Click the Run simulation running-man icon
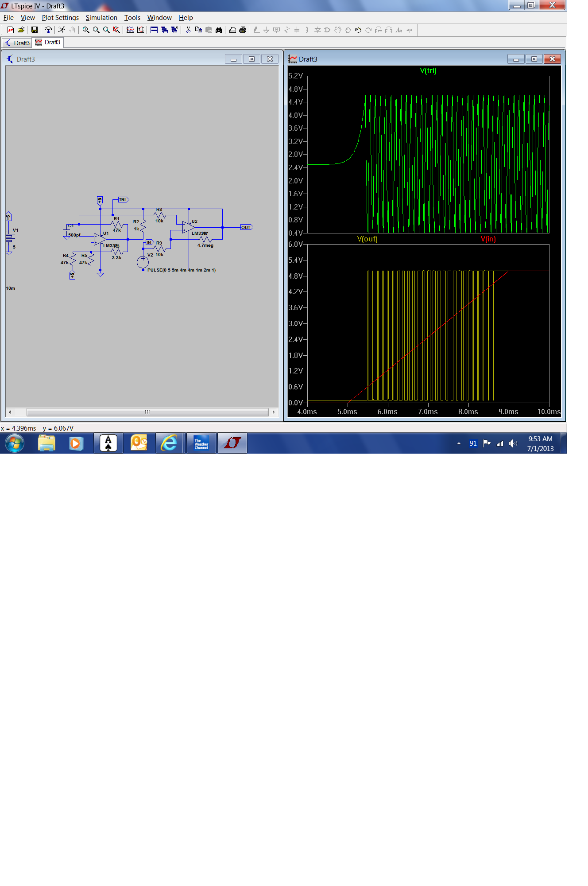This screenshot has width=588, height=886. pyautogui.click(x=62, y=30)
